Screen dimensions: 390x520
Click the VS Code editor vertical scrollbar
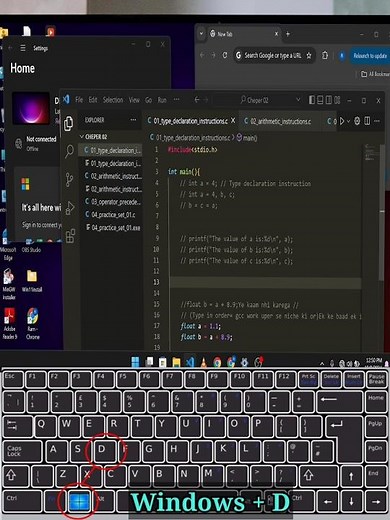coord(382,211)
